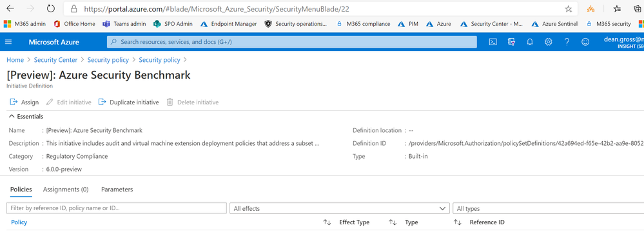Open the notifications bell
Viewport: 644px width, 234px height.
coord(530,42)
